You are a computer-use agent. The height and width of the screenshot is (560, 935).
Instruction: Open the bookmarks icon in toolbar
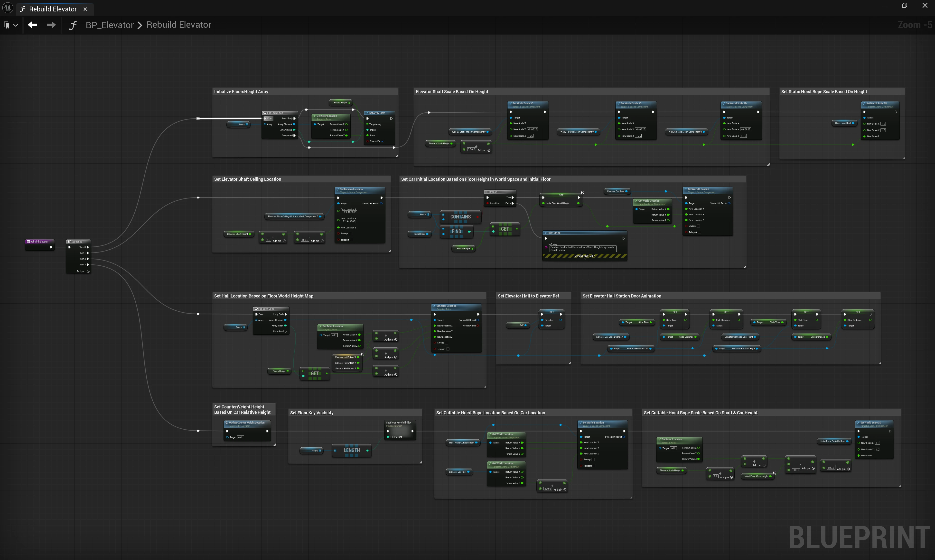tap(7, 25)
